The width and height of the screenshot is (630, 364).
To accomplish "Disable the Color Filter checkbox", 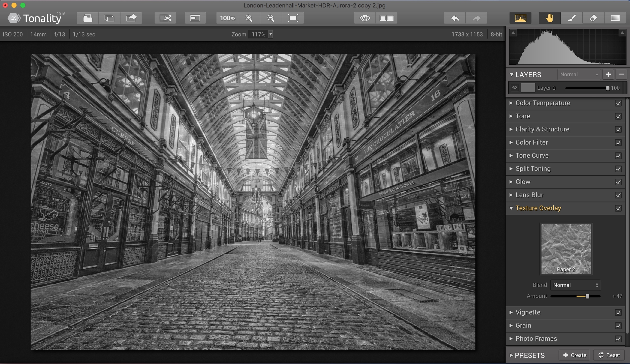I will click(618, 142).
